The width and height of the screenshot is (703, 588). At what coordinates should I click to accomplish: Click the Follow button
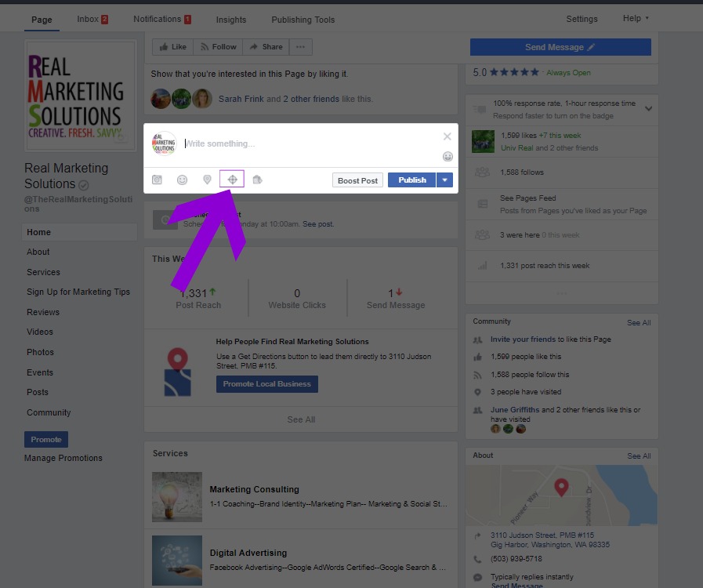[218, 46]
